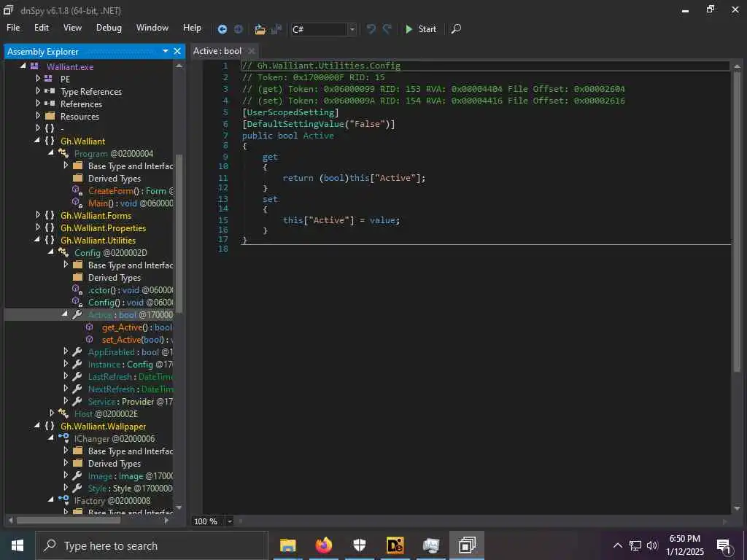The image size is (747, 560).
Task: Navigate backward with the blue back arrow
Action: (x=222, y=29)
